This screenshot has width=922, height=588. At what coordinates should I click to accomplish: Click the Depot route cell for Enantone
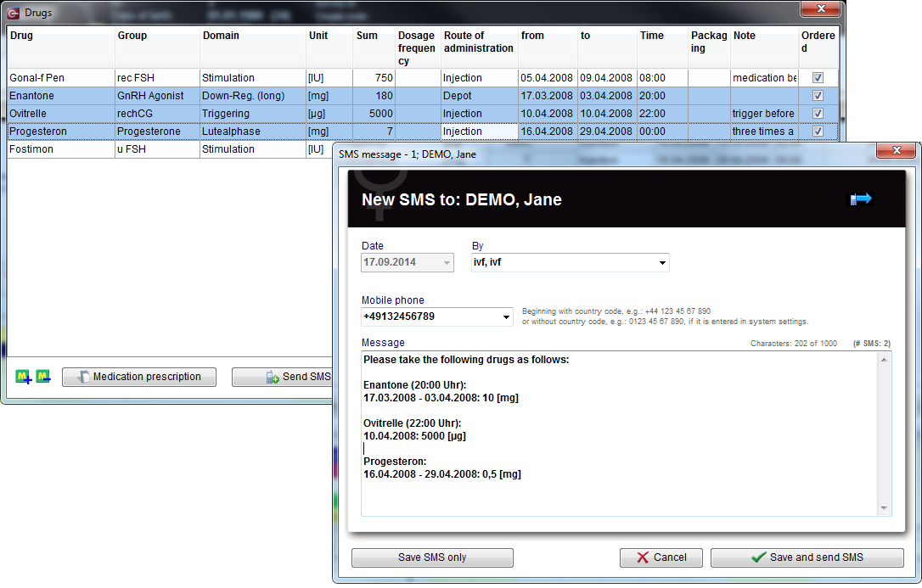pyautogui.click(x=479, y=96)
